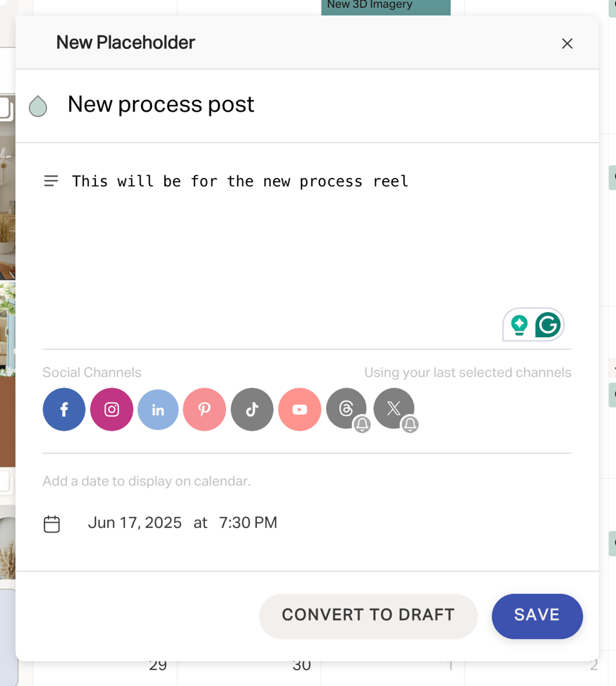Screen dimensions: 616x686
Task: Select the Facebook social channel
Action: tap(64, 409)
